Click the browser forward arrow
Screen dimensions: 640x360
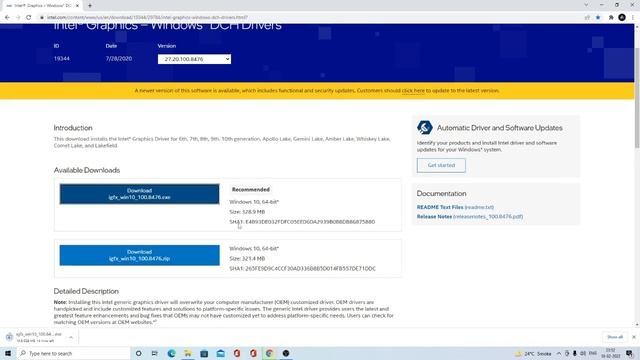[18, 17]
